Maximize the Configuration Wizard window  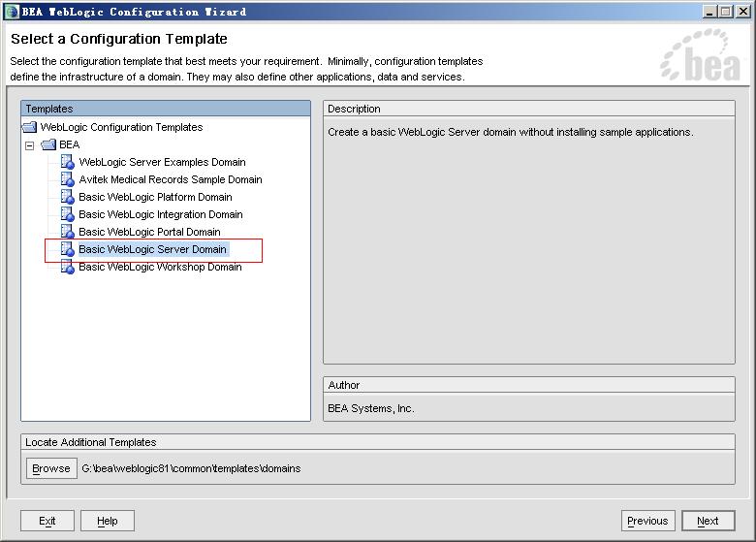[726, 12]
